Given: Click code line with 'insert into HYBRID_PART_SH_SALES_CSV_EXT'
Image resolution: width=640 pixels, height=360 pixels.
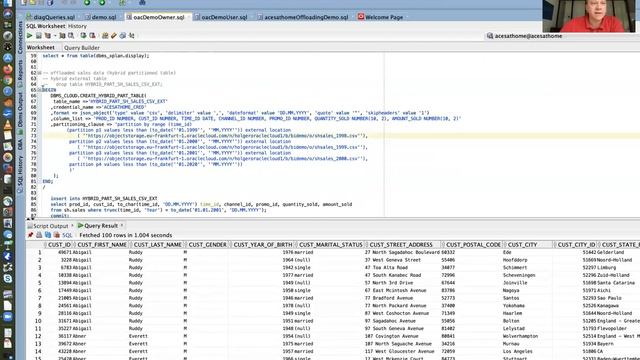Looking at the screenshot, I should click(x=104, y=198).
